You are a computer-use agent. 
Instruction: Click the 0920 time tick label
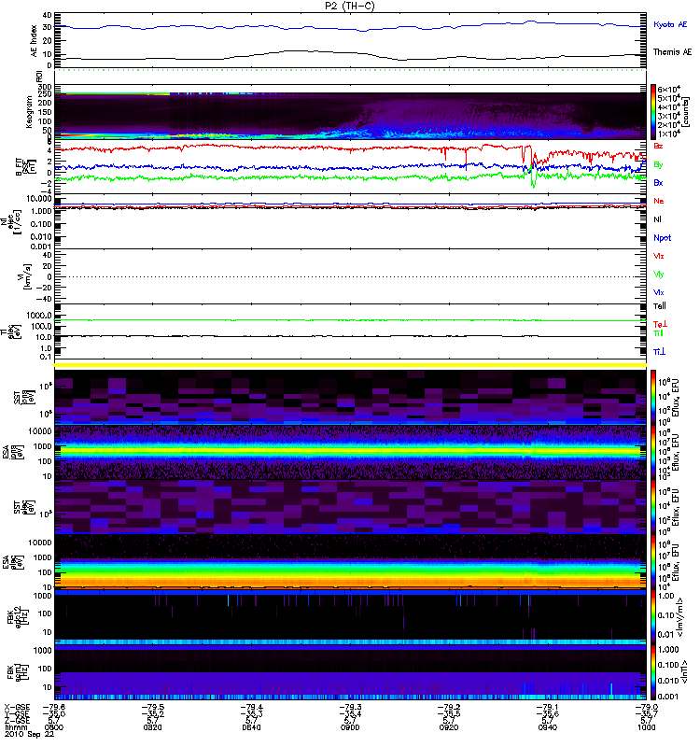[x=449, y=727]
